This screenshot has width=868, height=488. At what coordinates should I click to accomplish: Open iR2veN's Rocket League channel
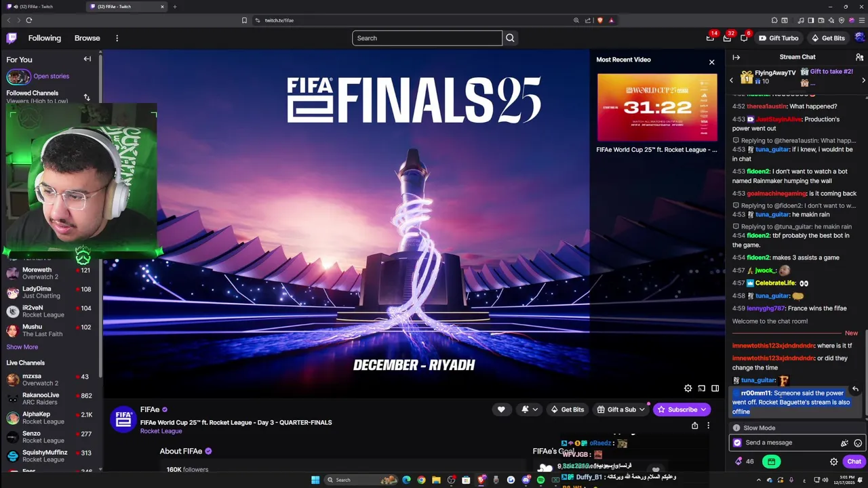(50, 311)
